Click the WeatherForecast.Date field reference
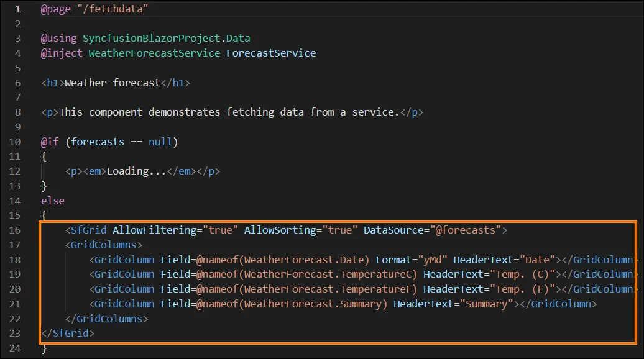 pos(302,260)
